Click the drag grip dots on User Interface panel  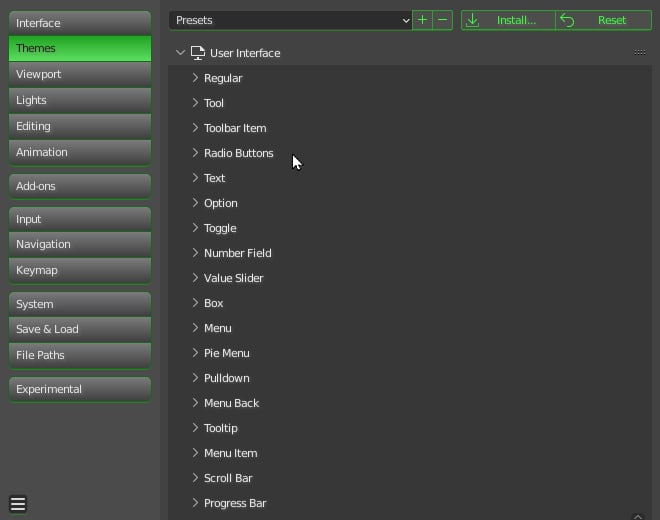pyautogui.click(x=640, y=53)
